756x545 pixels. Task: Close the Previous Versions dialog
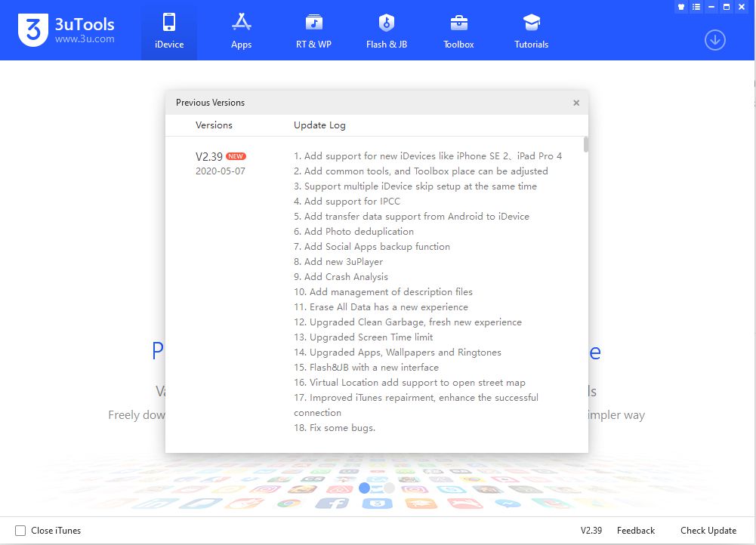tap(575, 103)
